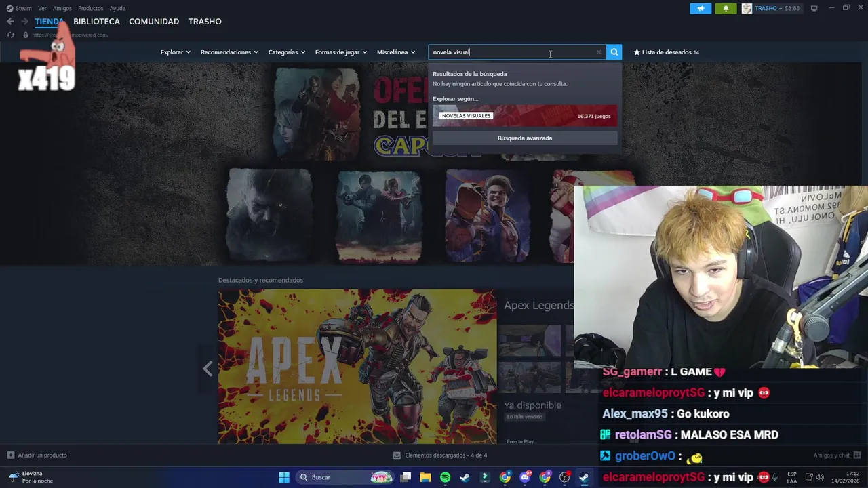Click Amigos y chat label
The image size is (868, 488).
(831, 455)
